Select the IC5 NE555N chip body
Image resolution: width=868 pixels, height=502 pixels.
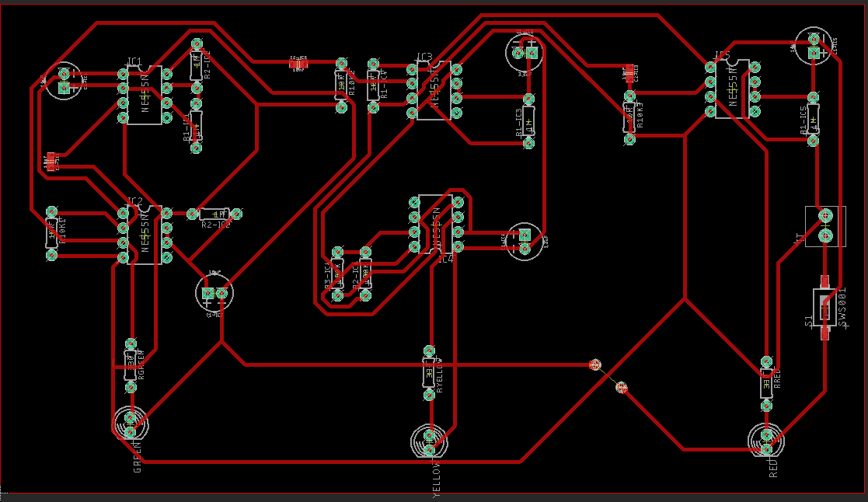732,89
